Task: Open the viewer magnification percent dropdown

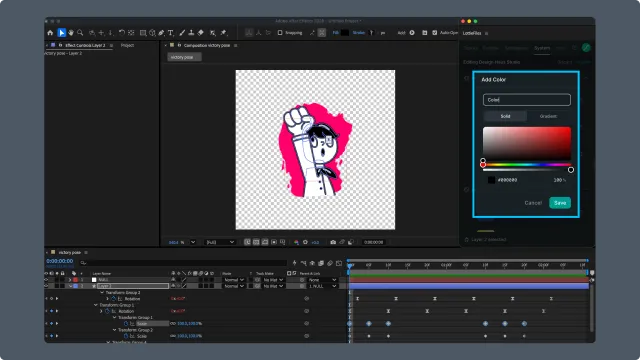Action: 193,242
